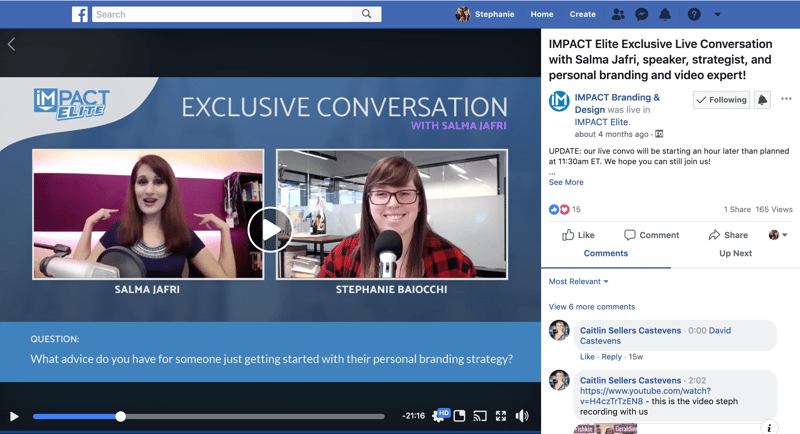This screenshot has width=800, height=434.
Task: Click into the Facebook Search field
Action: pos(223,14)
